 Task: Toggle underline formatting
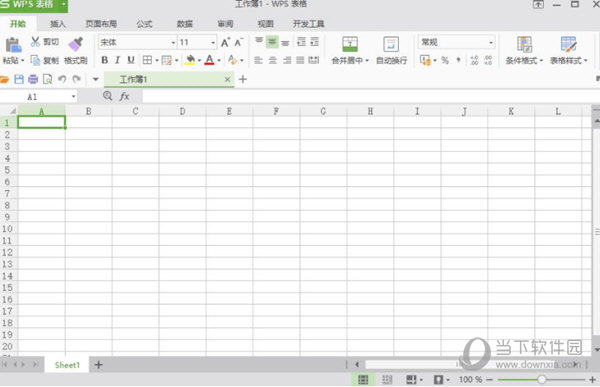(131, 60)
